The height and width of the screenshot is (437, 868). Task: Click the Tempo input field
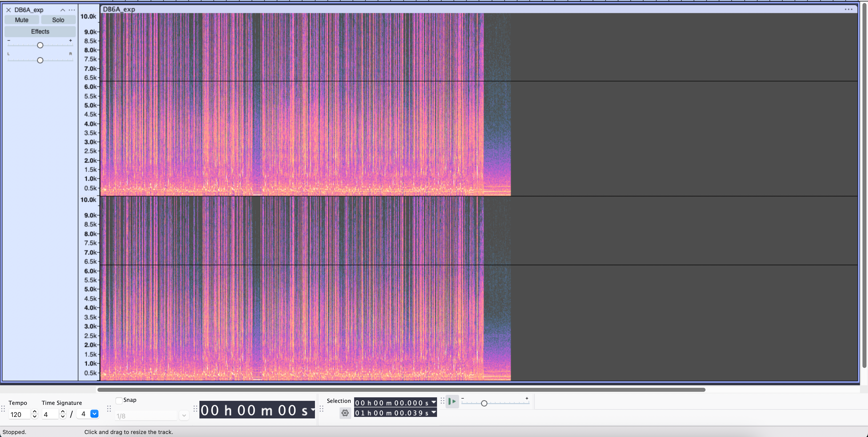click(20, 414)
